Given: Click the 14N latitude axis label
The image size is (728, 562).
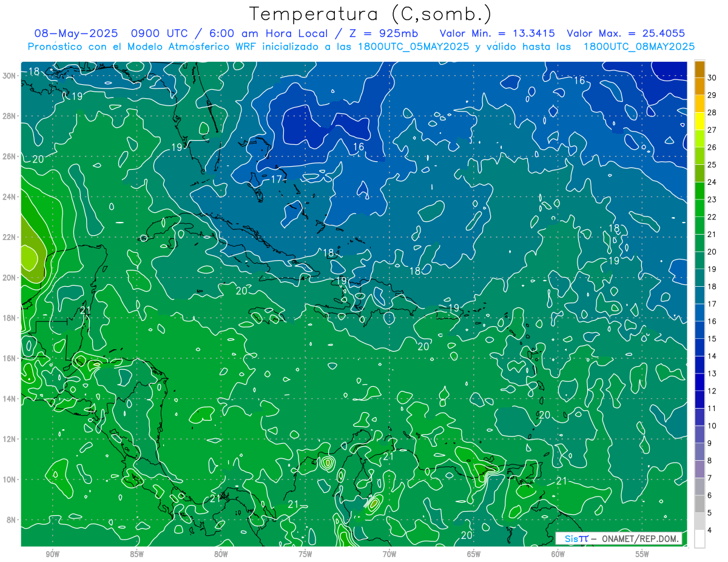Looking at the screenshot, I should (9, 398).
